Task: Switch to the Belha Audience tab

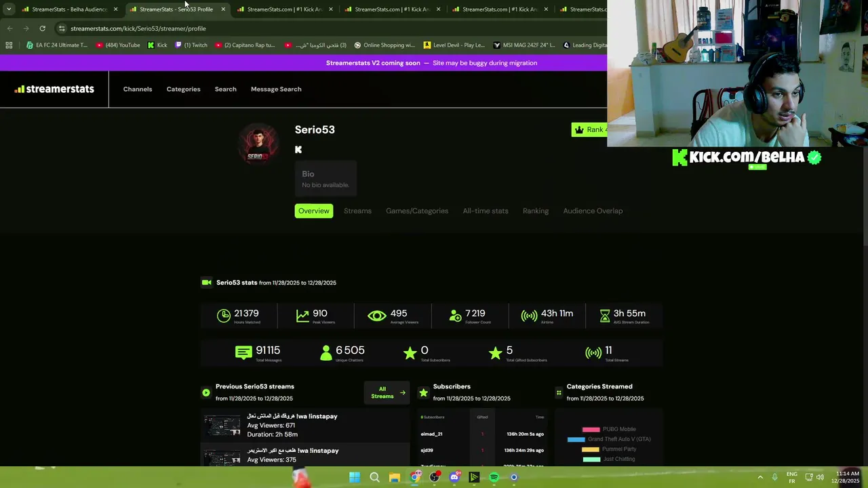Action: click(70, 9)
